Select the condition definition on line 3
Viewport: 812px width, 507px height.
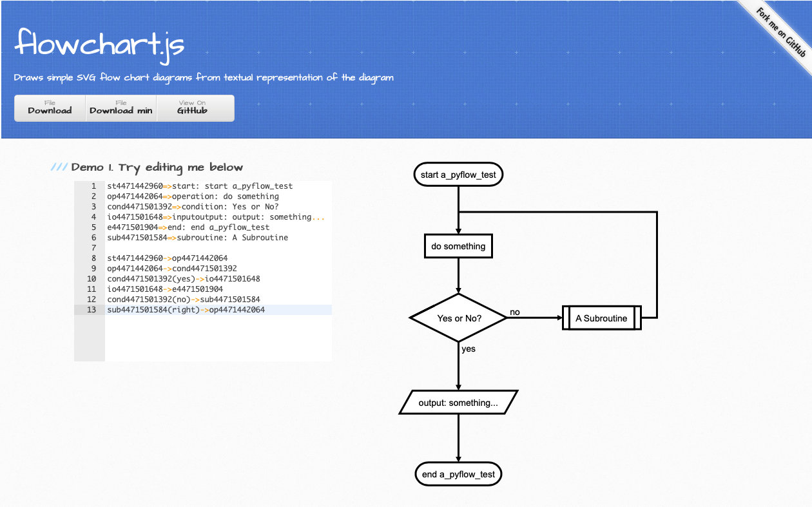[193, 206]
